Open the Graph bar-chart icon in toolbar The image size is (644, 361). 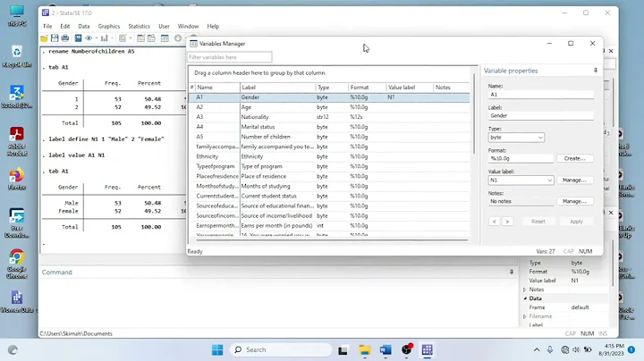coord(105,38)
